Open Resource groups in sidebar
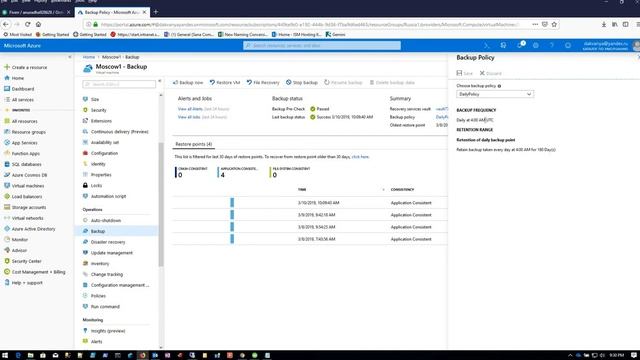The image size is (640, 360). point(25,132)
